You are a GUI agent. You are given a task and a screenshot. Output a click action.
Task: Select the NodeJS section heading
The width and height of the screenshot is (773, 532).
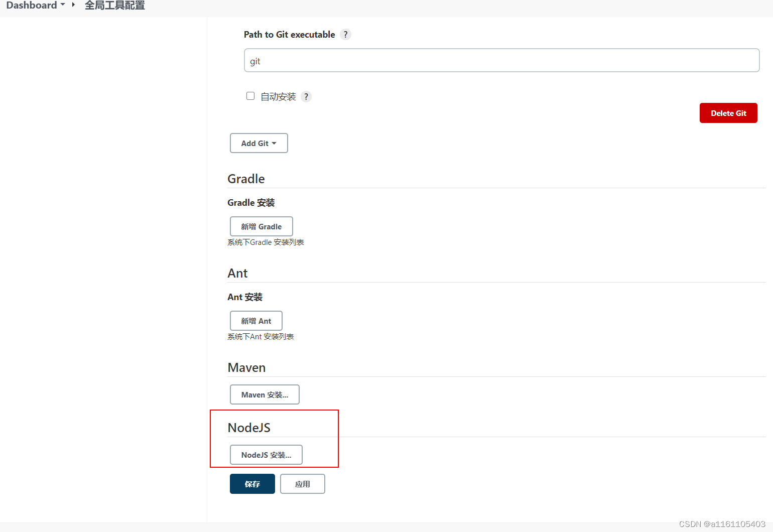click(249, 428)
